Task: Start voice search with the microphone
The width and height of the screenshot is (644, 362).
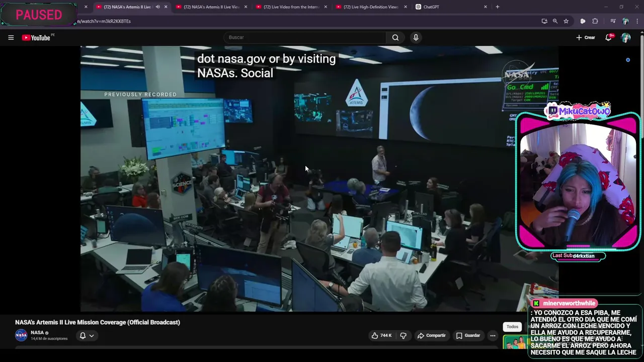Action: click(416, 38)
